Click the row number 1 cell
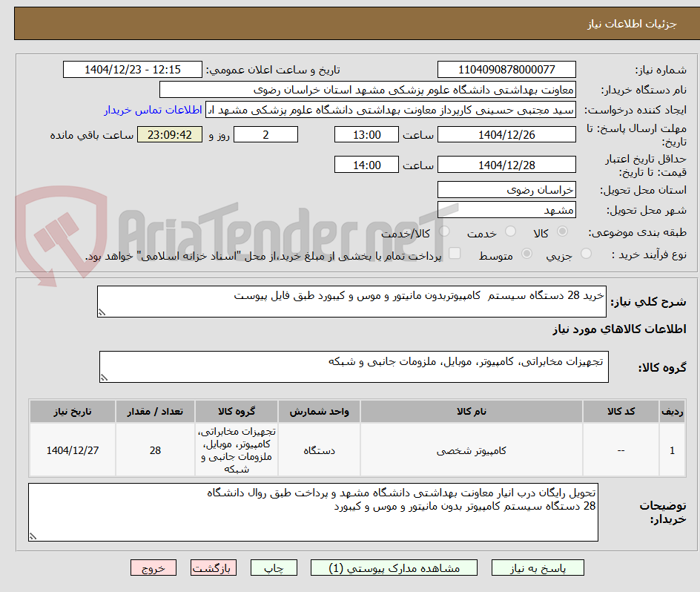700x592 pixels. [673, 450]
